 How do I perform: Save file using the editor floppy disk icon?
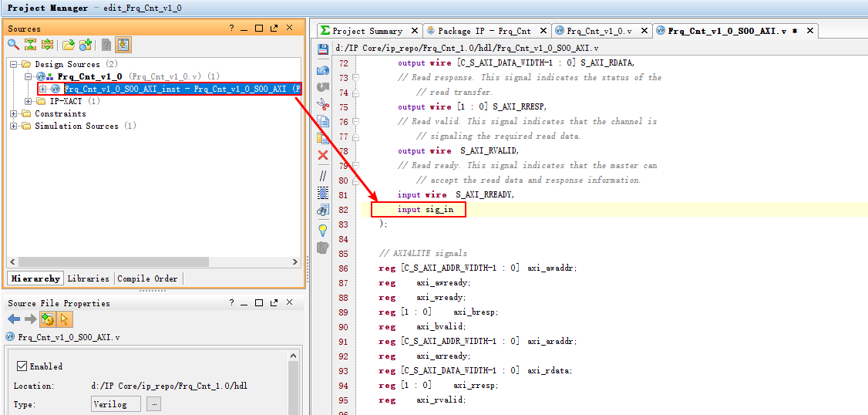[323, 49]
